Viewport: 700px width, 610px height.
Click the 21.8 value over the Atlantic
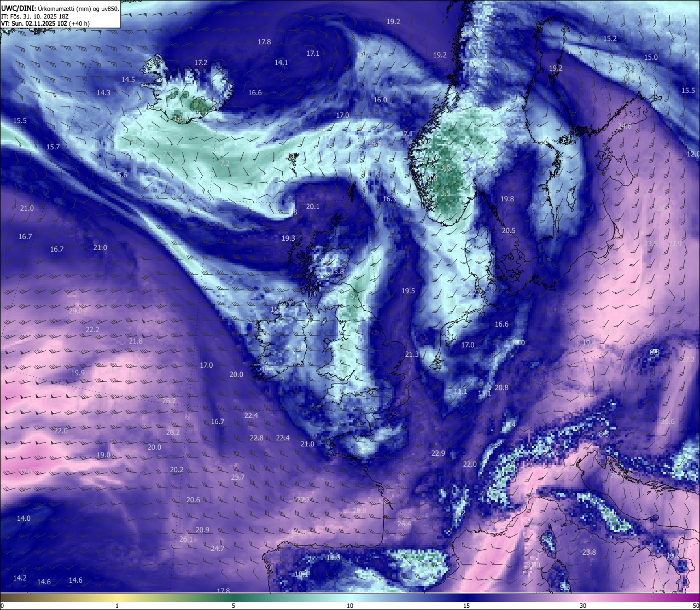(136, 341)
